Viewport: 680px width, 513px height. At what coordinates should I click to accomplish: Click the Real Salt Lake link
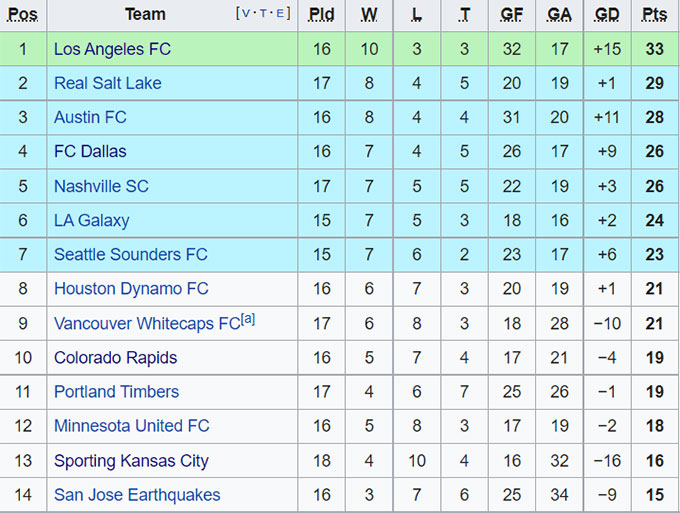click(x=107, y=83)
